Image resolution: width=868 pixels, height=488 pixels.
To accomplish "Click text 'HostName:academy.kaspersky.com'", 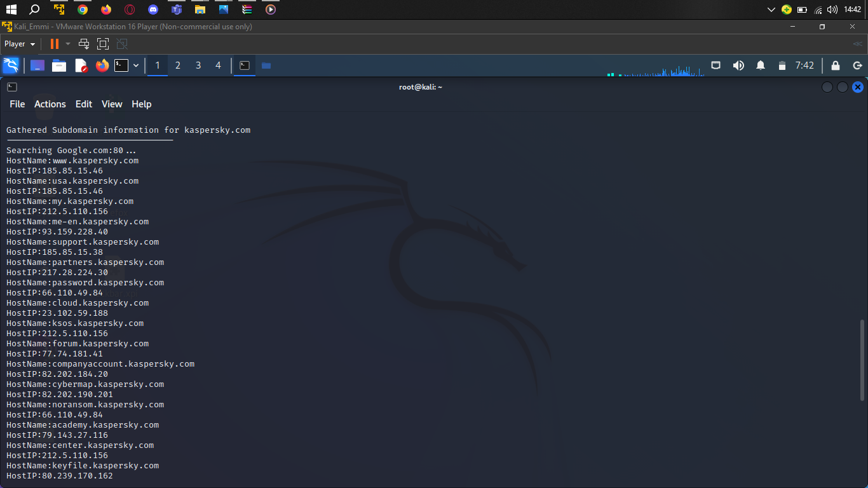I will coord(83,425).
